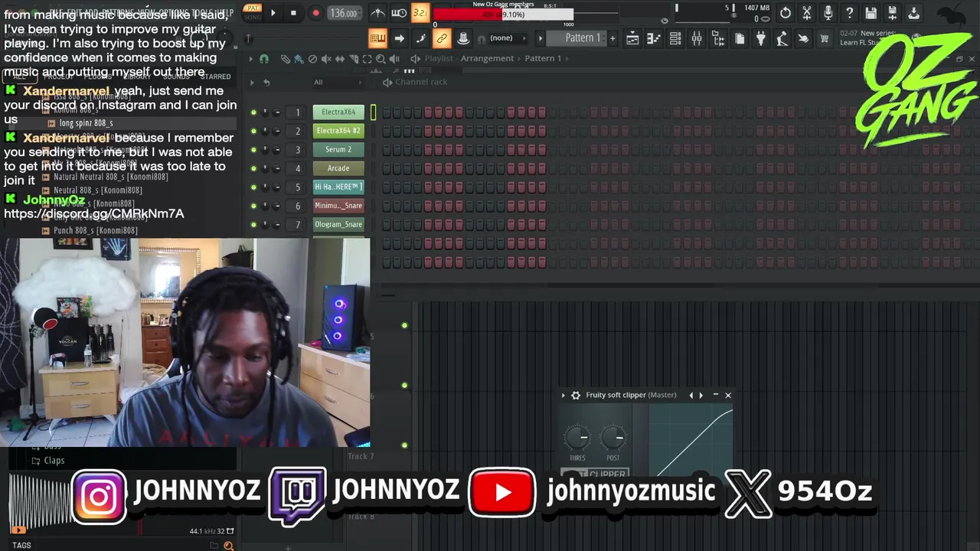Select the Serum 2 channel button

[x=338, y=149]
